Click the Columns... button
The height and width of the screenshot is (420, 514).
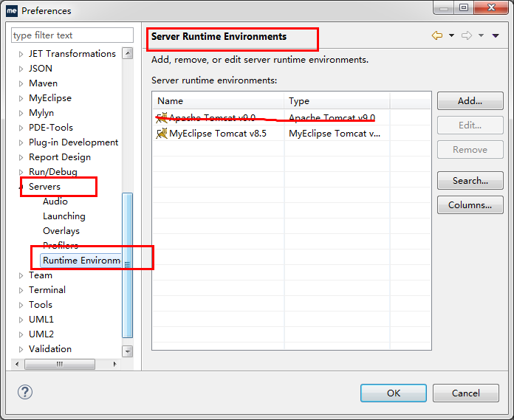tap(470, 205)
